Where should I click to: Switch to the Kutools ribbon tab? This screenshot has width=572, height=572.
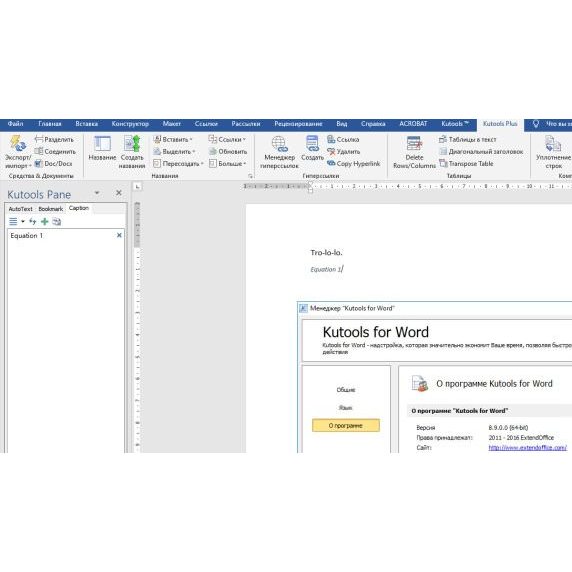click(455, 124)
